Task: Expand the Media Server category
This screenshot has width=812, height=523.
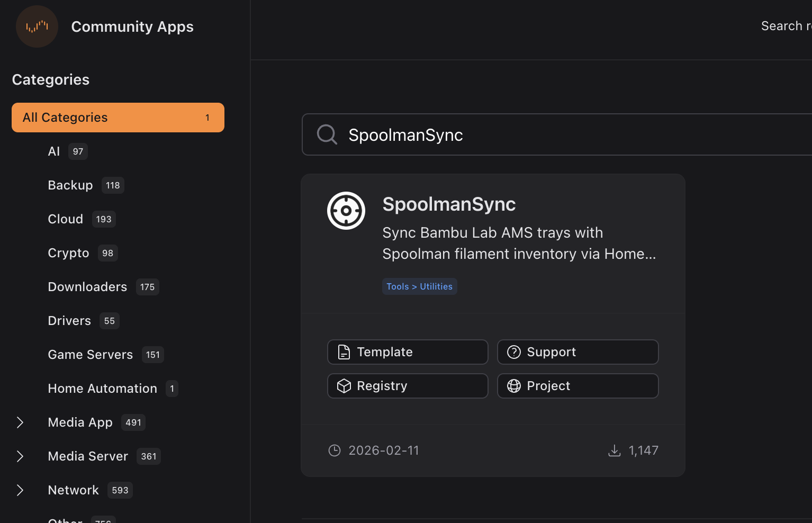Action: coord(20,456)
